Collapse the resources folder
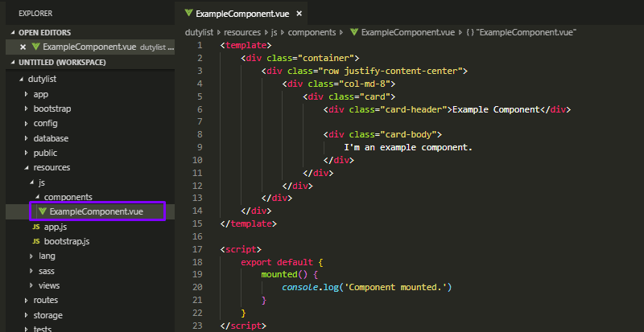 point(27,168)
